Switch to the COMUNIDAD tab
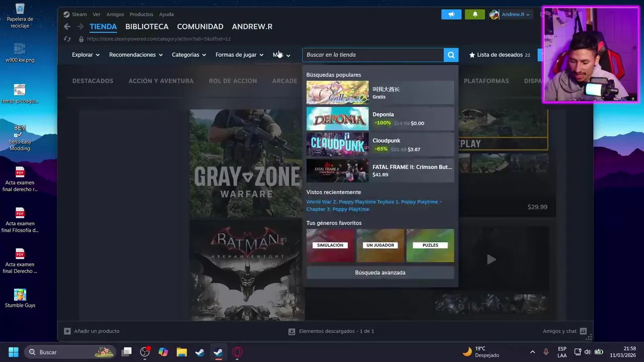644x362 pixels. (200, 27)
